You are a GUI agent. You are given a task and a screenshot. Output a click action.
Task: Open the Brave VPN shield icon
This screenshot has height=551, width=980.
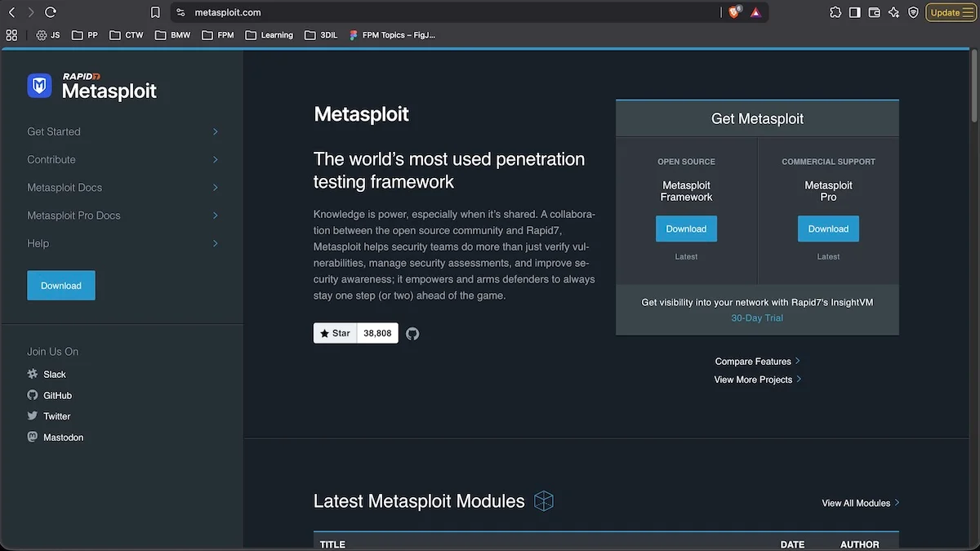[x=913, y=12]
